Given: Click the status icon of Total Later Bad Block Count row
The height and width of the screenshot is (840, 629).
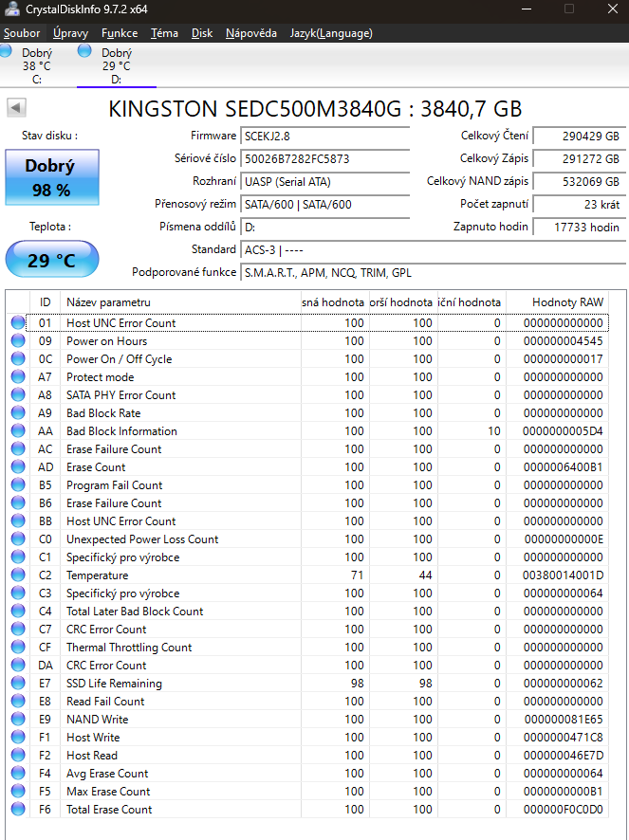Looking at the screenshot, I should click(18, 612).
